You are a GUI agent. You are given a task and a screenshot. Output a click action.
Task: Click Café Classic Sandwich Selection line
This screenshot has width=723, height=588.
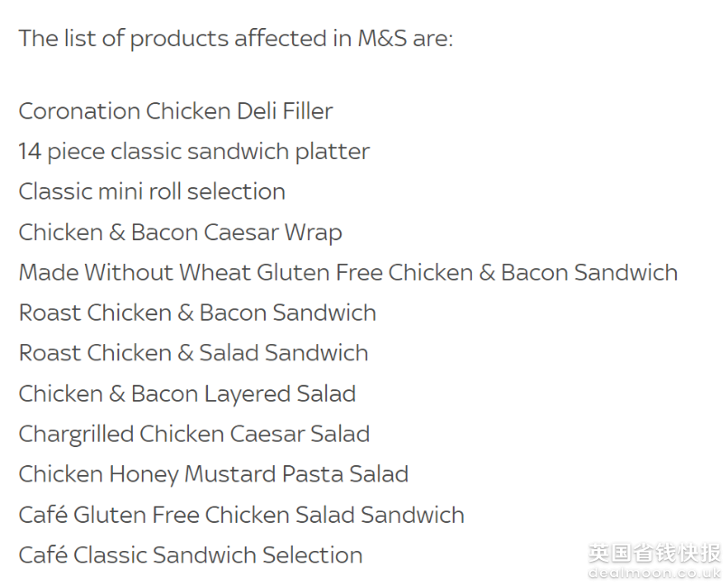click(191, 555)
